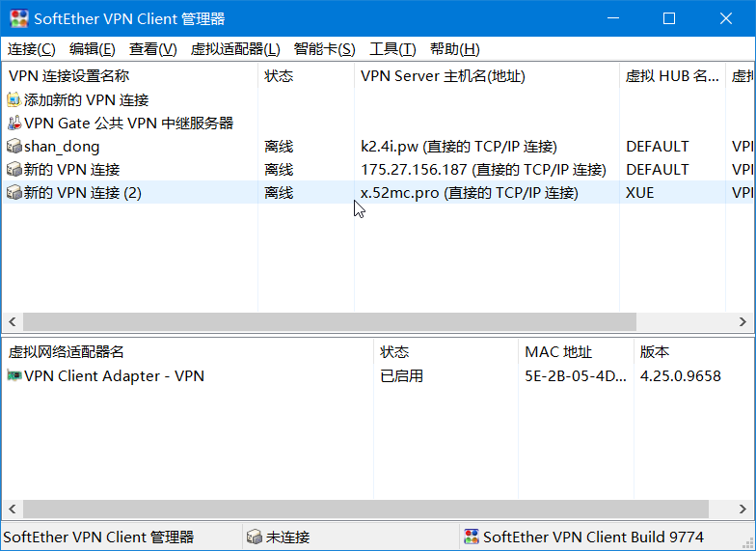Select VPN Client Adapter - VPN name
Image resolution: width=756 pixels, height=551 pixels.
click(x=114, y=376)
